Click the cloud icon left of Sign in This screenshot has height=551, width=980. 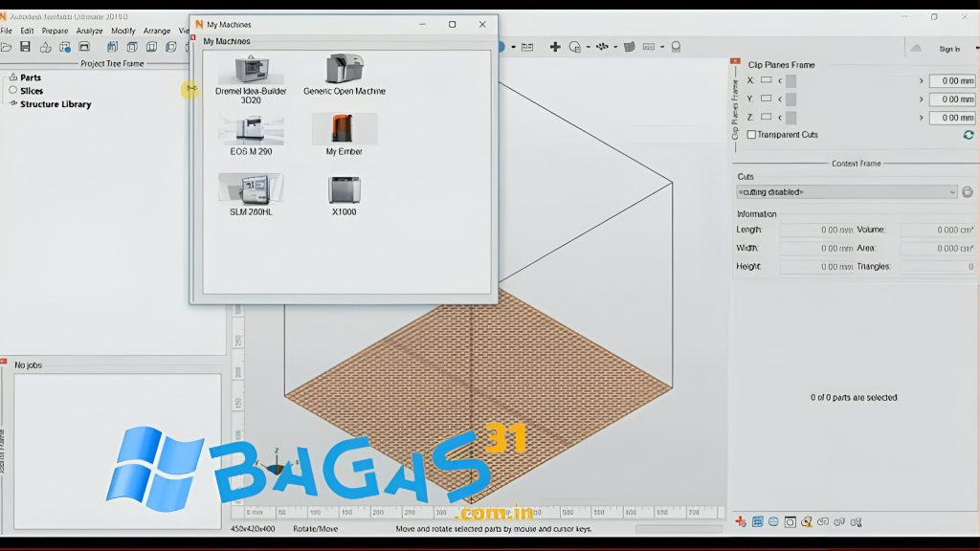[916, 49]
